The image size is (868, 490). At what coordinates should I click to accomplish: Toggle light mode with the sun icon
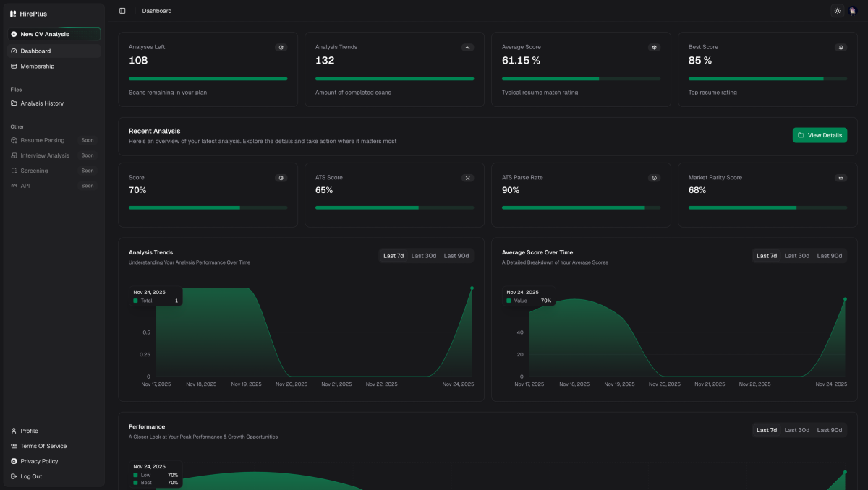tap(838, 10)
